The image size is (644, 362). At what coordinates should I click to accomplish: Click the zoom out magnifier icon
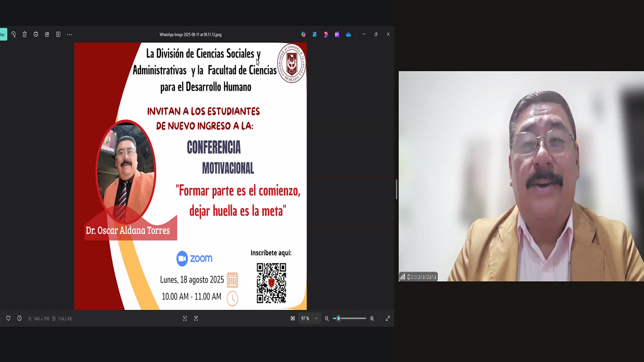point(327,318)
